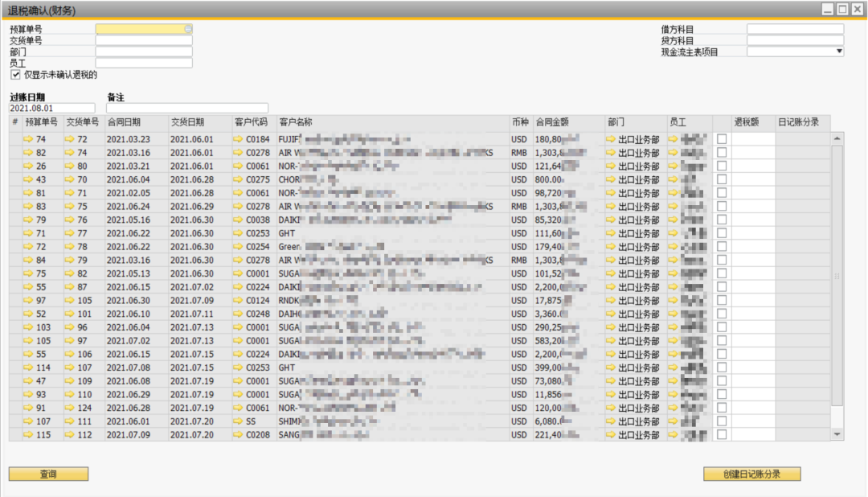Select checkbox in delivery 87 row

pyautogui.click(x=722, y=287)
